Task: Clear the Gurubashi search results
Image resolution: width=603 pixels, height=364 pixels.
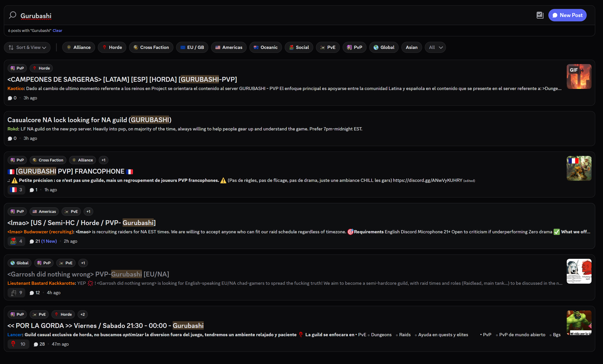Action: click(x=57, y=31)
